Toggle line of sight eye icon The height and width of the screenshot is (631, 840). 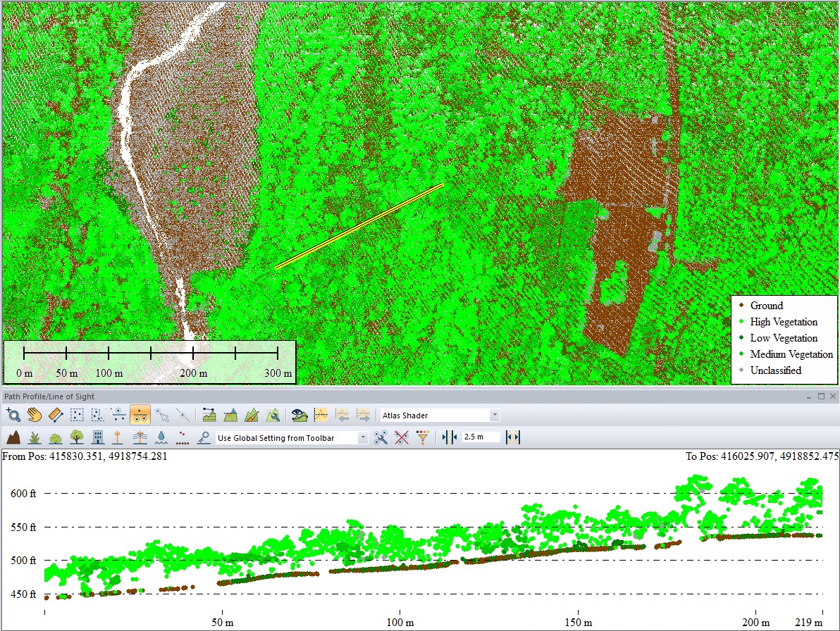click(x=299, y=415)
